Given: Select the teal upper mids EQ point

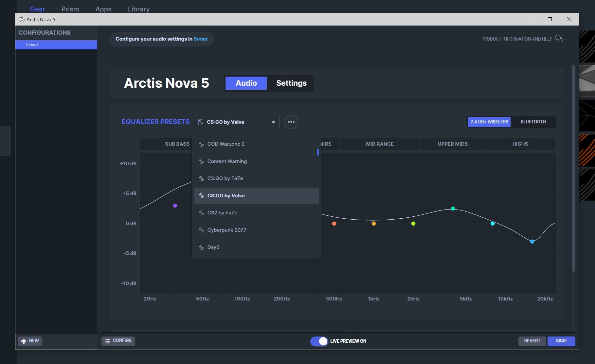Looking at the screenshot, I should 453,209.
